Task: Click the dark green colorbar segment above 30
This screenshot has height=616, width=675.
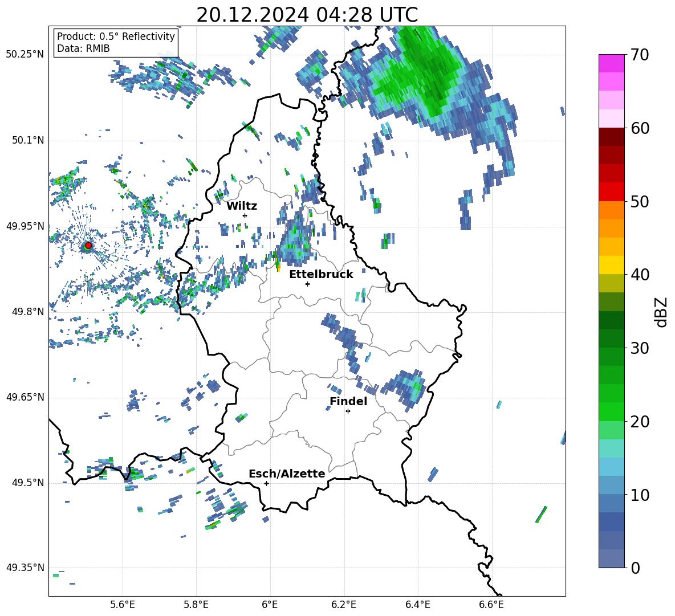Action: tap(612, 338)
